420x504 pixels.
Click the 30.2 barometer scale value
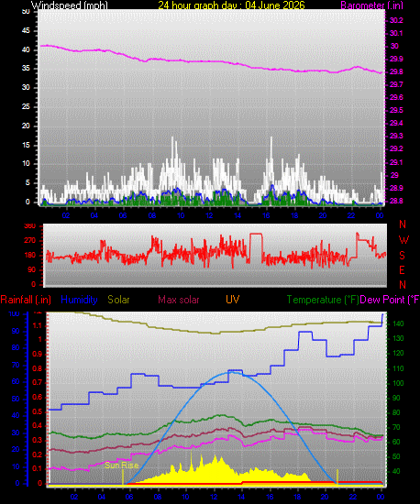pos(396,20)
